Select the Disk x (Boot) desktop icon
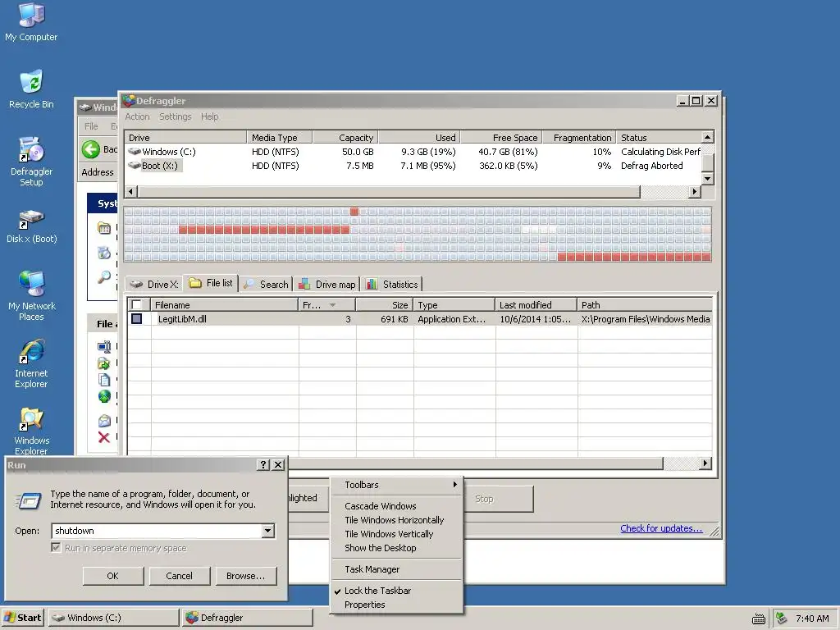The image size is (840, 630). point(31,226)
